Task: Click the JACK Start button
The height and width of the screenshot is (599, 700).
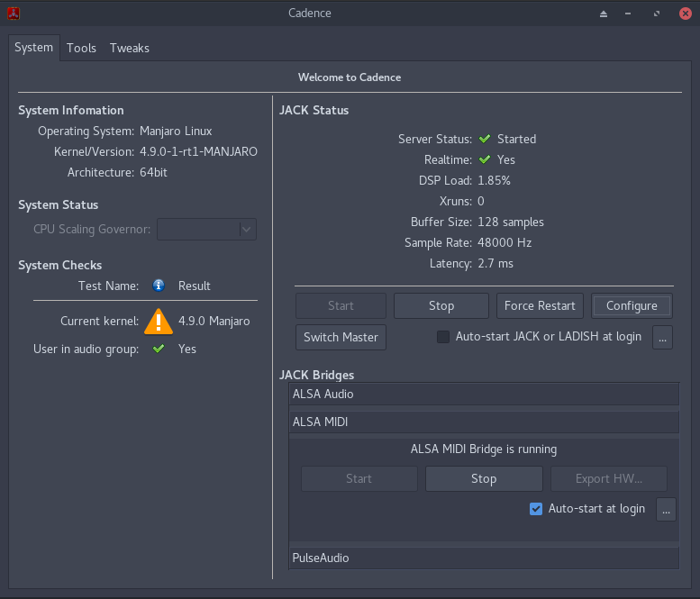Action: click(x=341, y=305)
